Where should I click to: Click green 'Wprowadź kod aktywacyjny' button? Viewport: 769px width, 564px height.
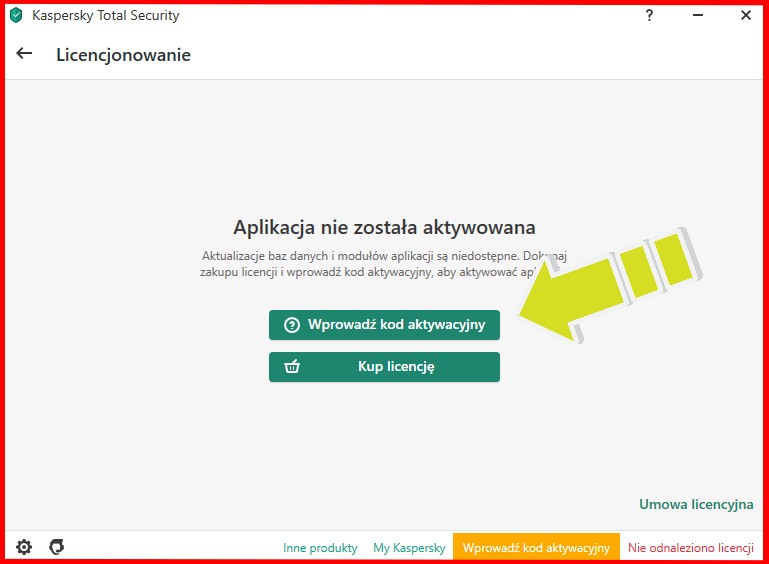tap(384, 325)
